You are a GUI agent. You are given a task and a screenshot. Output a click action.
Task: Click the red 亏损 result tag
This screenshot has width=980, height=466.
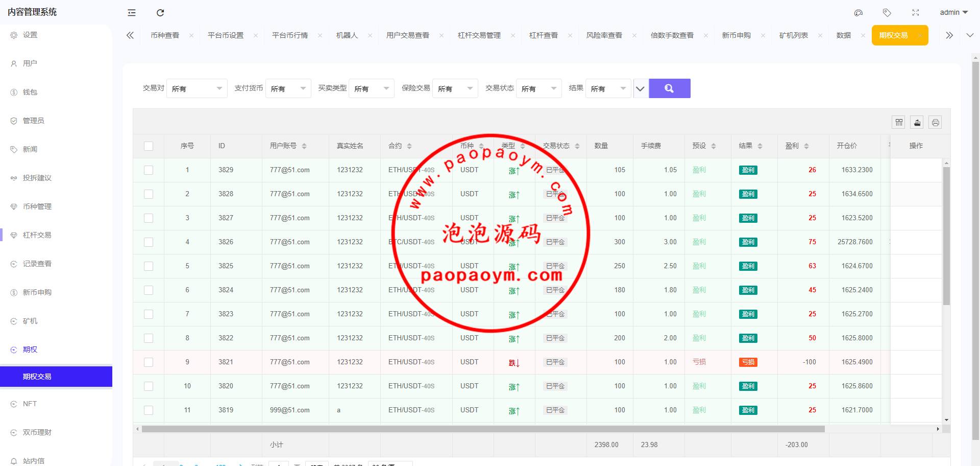tap(748, 362)
